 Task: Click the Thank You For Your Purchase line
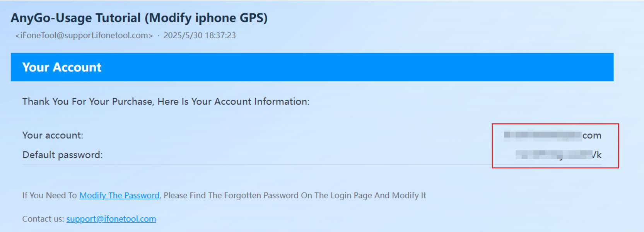click(166, 101)
